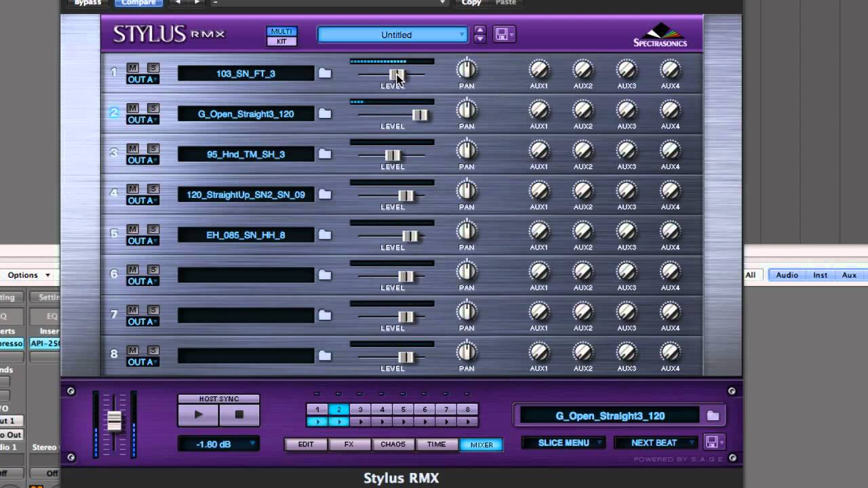
Task: Select MULTI mode button
Action: pos(281,31)
